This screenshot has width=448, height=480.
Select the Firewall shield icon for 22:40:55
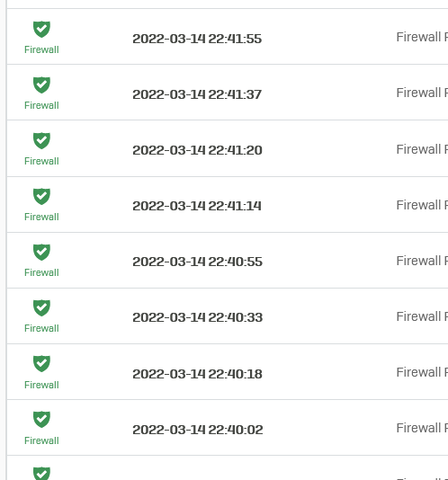41,252
